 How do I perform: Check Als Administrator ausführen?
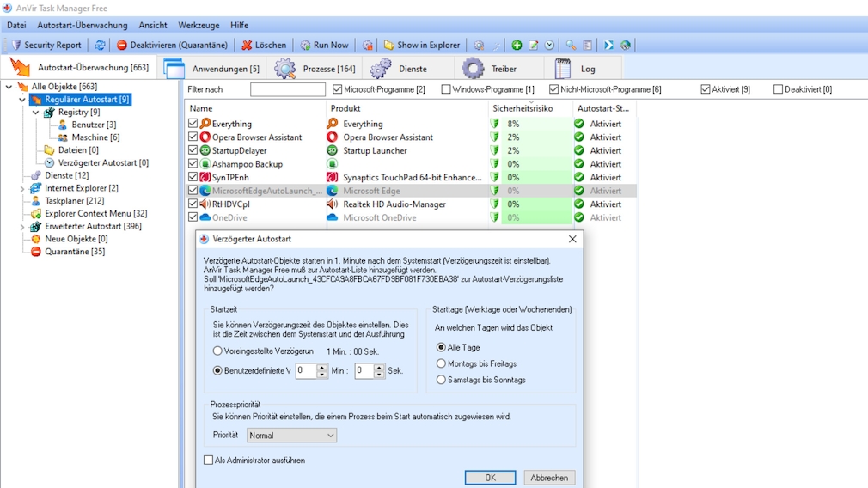click(x=208, y=461)
